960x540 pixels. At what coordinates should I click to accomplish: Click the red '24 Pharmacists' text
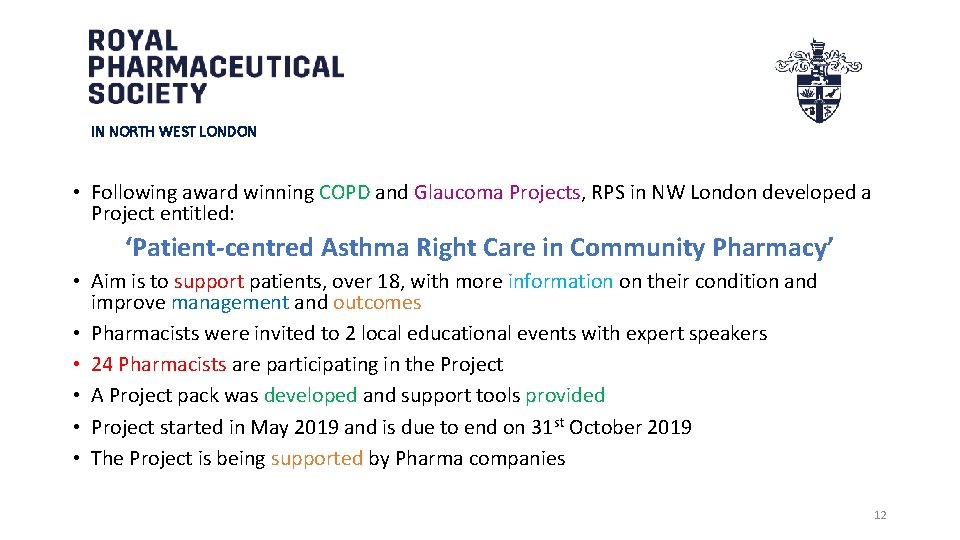coord(156,364)
